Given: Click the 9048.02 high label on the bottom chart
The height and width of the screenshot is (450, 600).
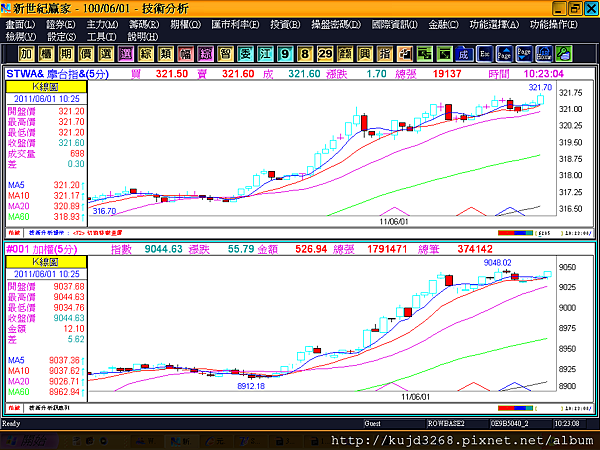Looking at the screenshot, I should (497, 262).
